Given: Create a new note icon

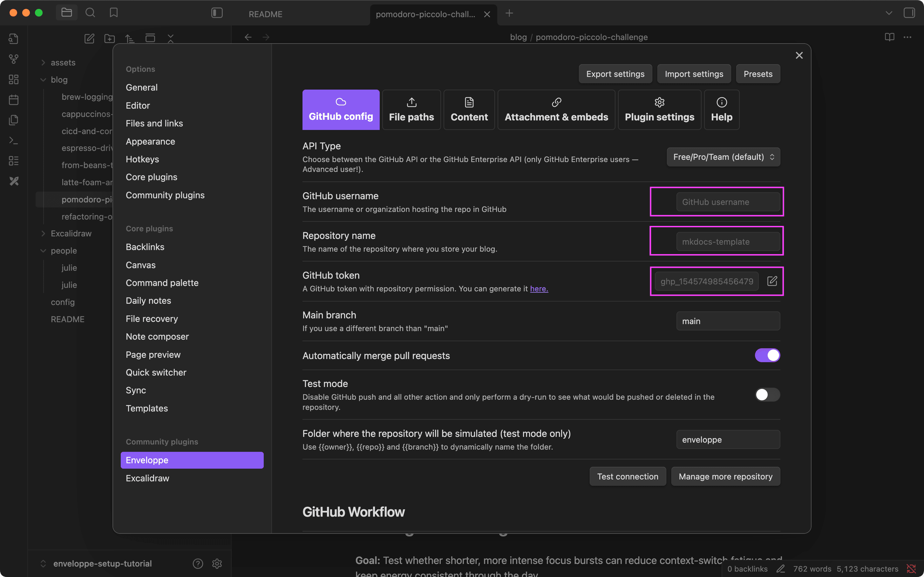Looking at the screenshot, I should coord(89,38).
